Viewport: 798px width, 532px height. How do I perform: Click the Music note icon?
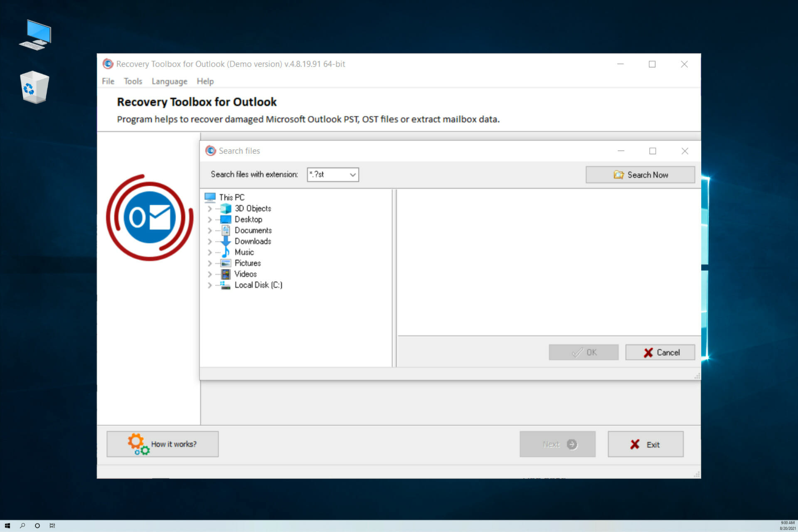(x=226, y=252)
